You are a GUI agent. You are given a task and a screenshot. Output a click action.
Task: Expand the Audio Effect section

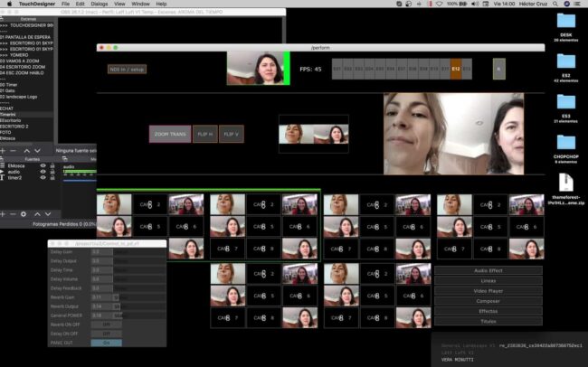[488, 270]
